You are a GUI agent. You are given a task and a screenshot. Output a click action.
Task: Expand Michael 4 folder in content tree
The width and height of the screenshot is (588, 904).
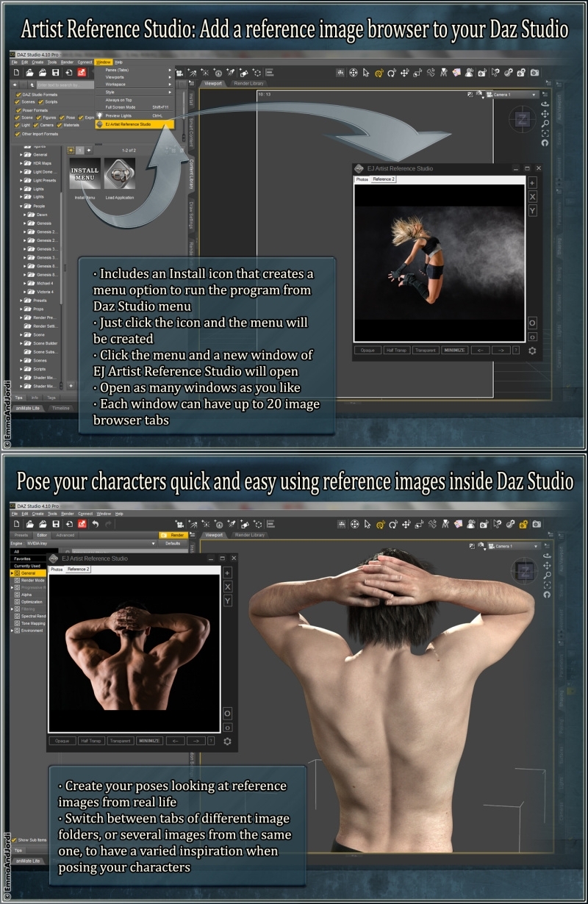click(26, 283)
